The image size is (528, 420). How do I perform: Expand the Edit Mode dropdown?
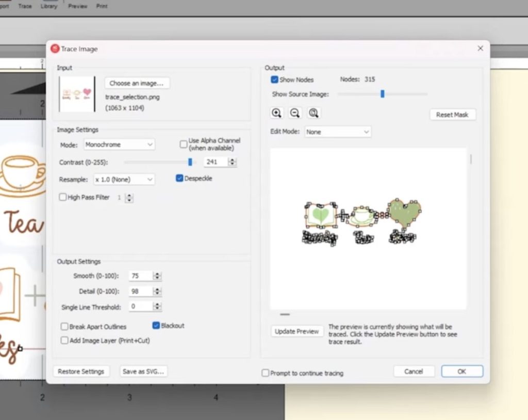click(338, 132)
